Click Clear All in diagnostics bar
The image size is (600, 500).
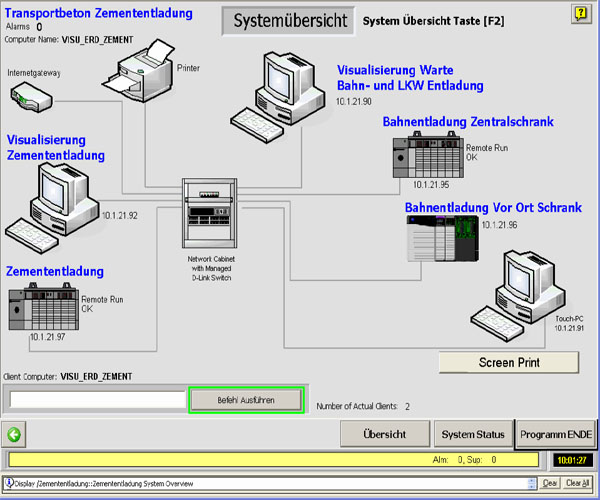[577, 483]
